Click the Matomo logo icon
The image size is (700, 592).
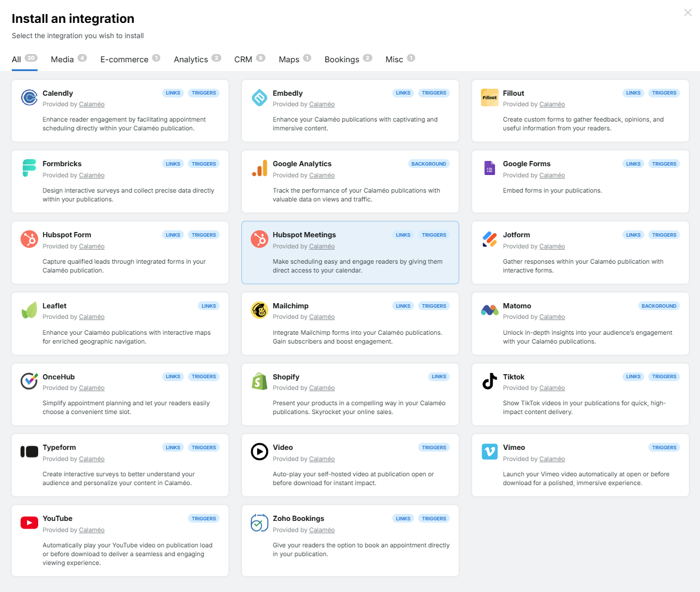(489, 310)
